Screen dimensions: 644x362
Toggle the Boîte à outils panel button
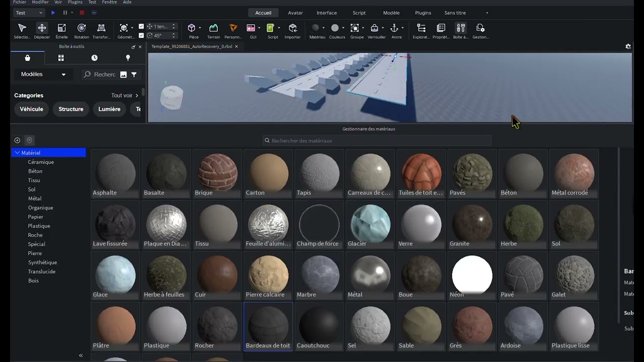pyautogui.click(x=460, y=30)
